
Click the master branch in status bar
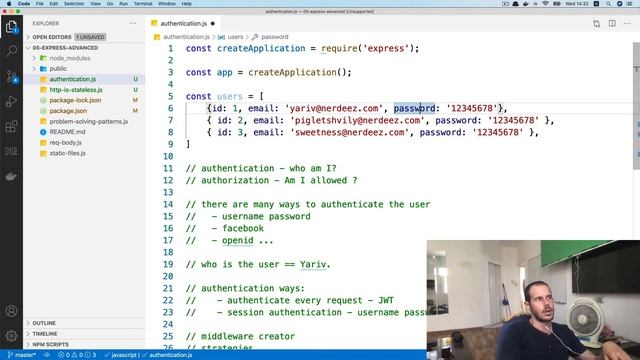coord(22,355)
